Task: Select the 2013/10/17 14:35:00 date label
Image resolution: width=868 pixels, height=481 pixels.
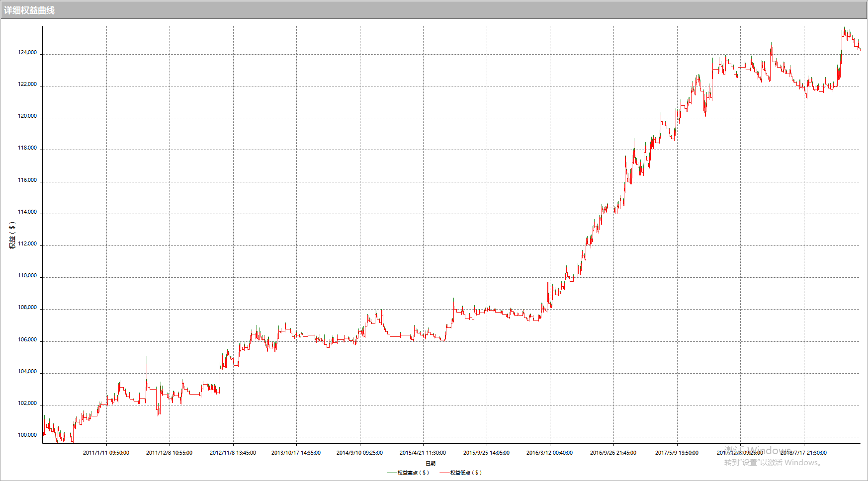Action: pos(296,453)
